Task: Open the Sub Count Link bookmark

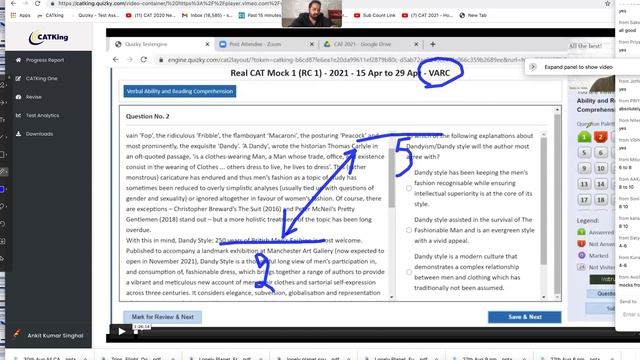Action: point(375,15)
